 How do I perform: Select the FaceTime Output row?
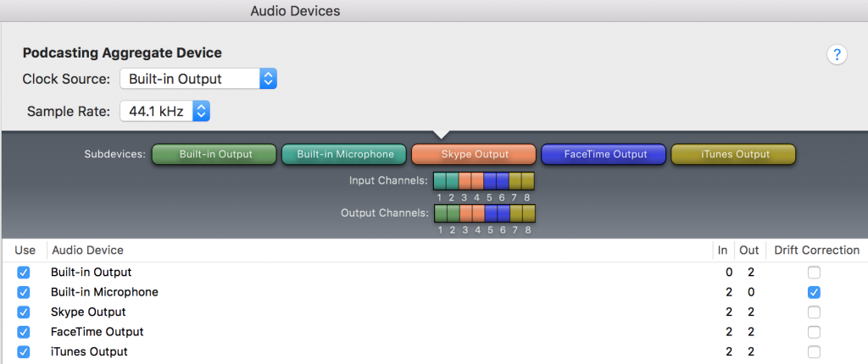pyautogui.click(x=434, y=332)
